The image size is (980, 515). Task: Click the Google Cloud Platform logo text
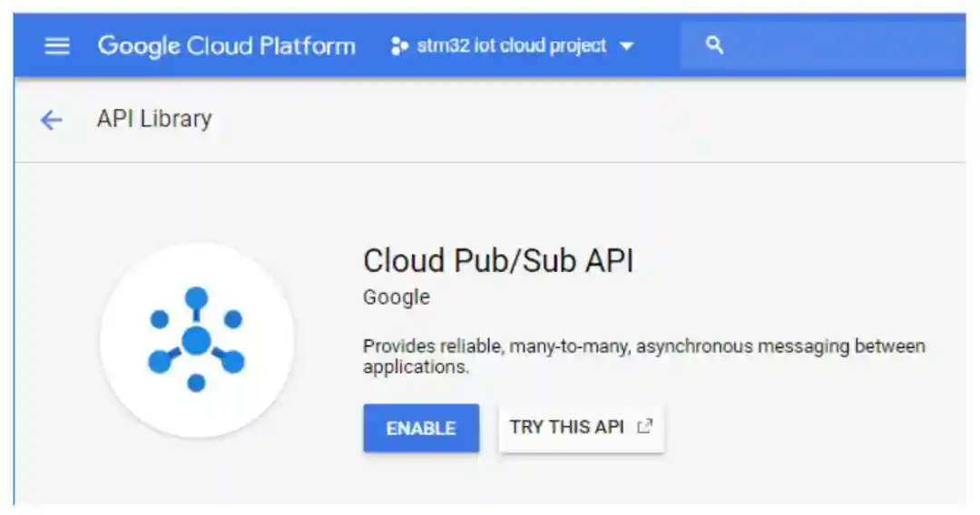click(226, 46)
